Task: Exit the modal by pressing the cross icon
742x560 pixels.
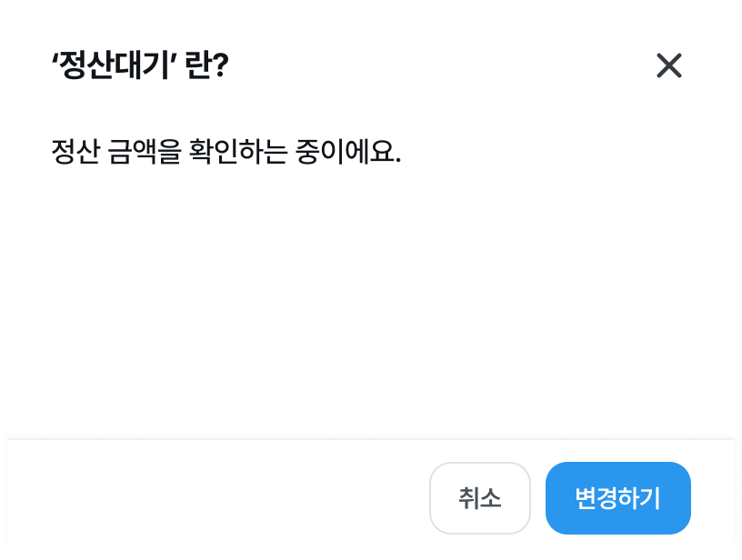Action: click(x=668, y=65)
